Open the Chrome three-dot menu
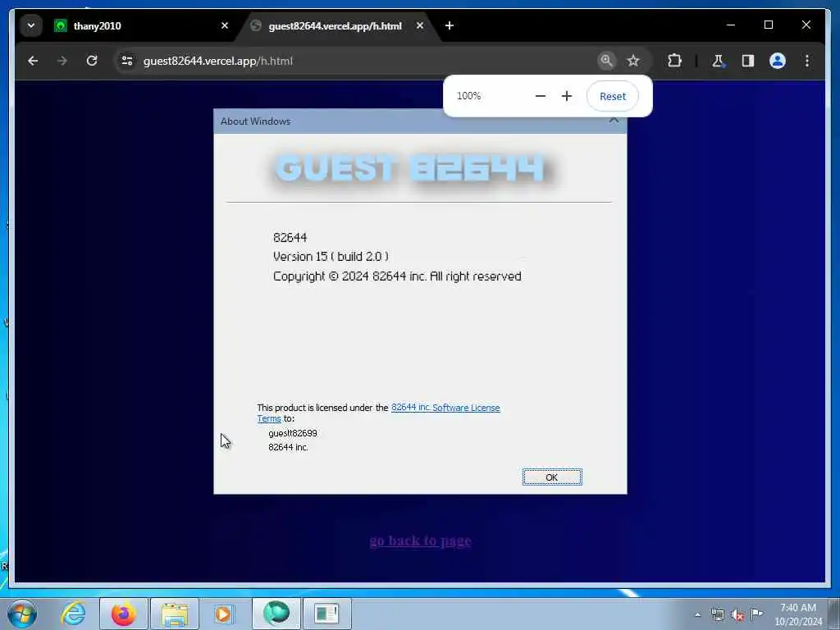The image size is (840, 630). pos(807,61)
